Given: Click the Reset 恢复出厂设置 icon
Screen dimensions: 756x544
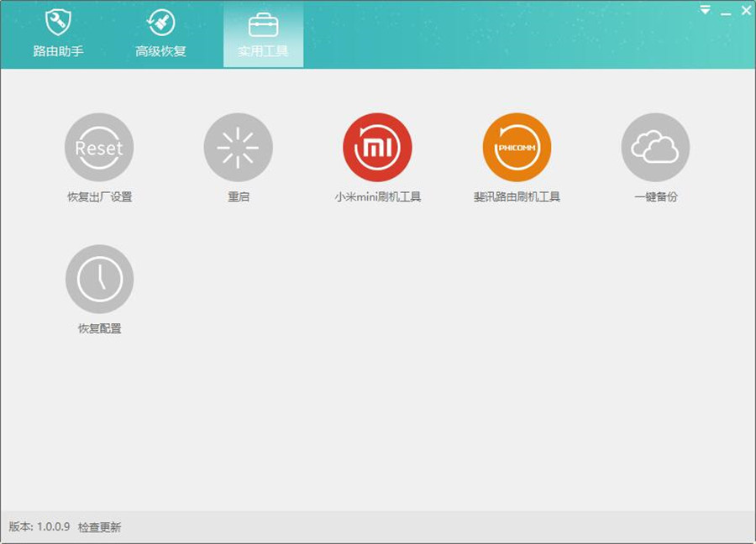Looking at the screenshot, I should (x=99, y=146).
